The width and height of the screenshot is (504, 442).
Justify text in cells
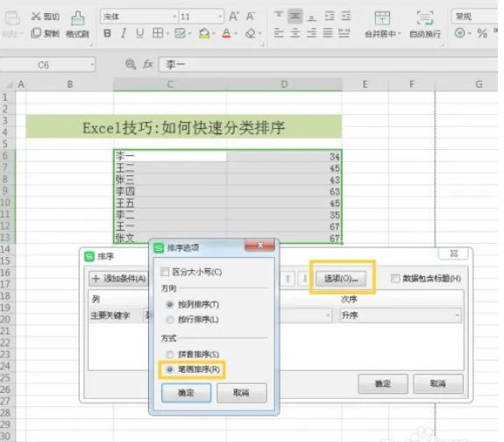(328, 32)
